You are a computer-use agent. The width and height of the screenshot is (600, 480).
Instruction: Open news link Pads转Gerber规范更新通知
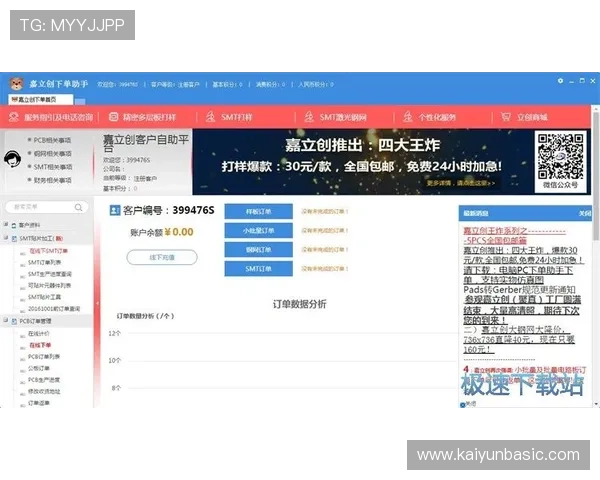(x=519, y=289)
